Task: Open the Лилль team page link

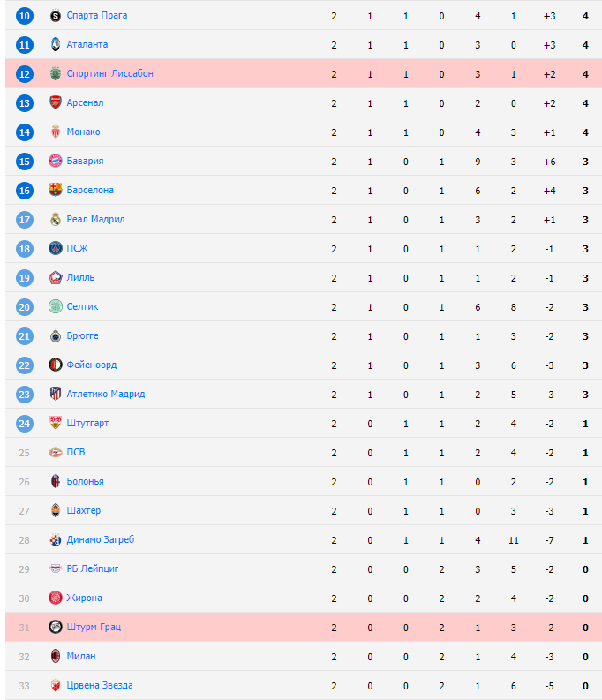Action: coord(80,278)
